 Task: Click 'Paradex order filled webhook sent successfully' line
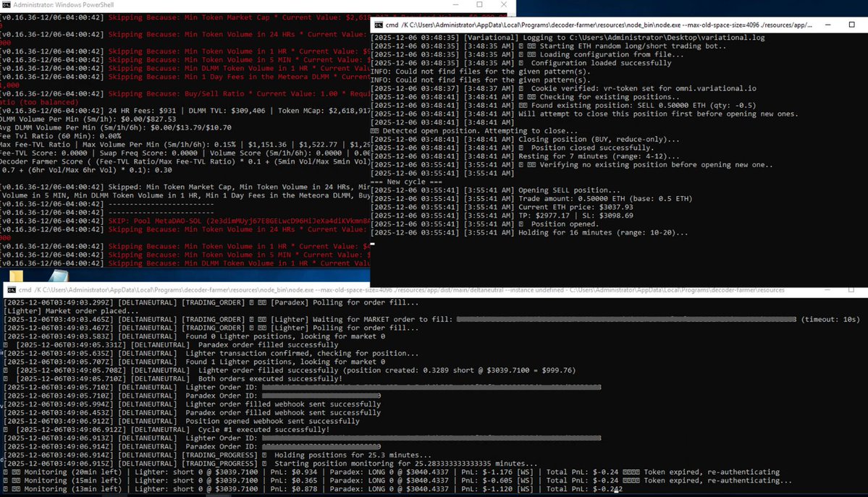(x=192, y=413)
